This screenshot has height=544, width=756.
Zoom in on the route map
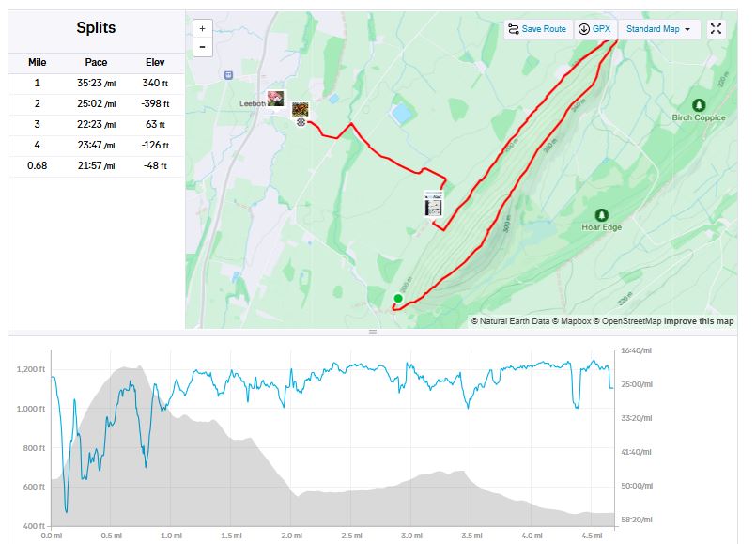click(202, 28)
